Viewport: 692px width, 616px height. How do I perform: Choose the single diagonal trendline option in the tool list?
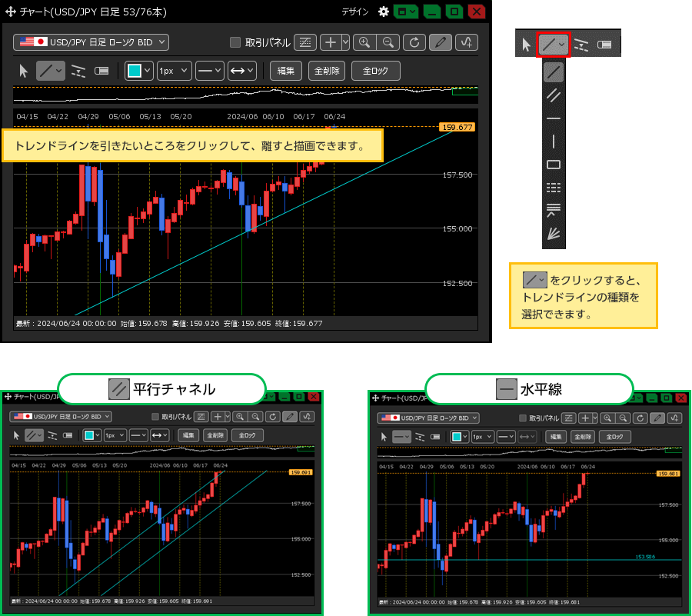[x=554, y=72]
